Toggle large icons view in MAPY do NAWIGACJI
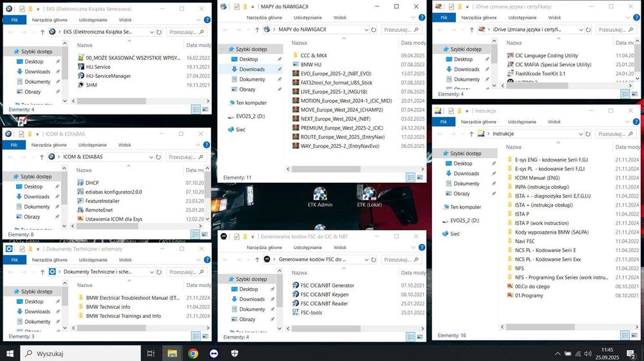Viewport: 644px width, 361px height. (420, 177)
